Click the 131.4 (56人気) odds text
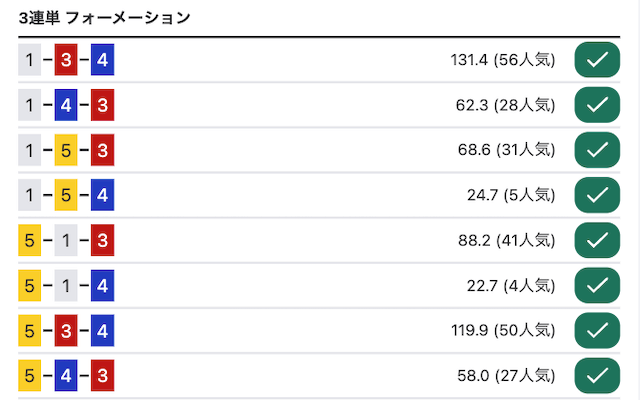The height and width of the screenshot is (400, 640). pyautogui.click(x=502, y=60)
